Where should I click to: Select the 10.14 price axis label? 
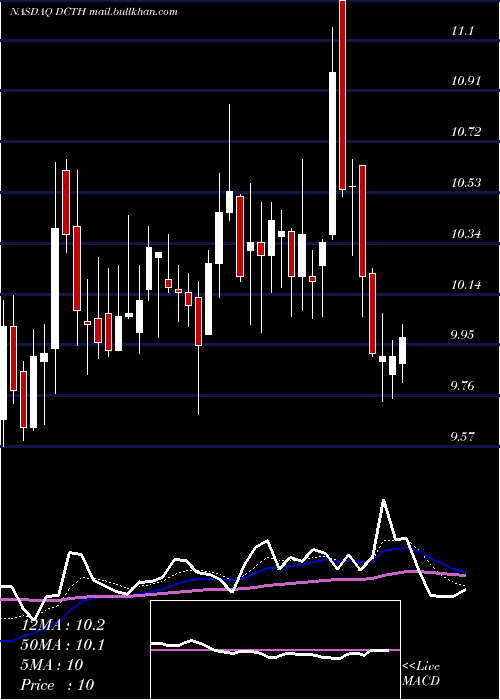coord(466,284)
